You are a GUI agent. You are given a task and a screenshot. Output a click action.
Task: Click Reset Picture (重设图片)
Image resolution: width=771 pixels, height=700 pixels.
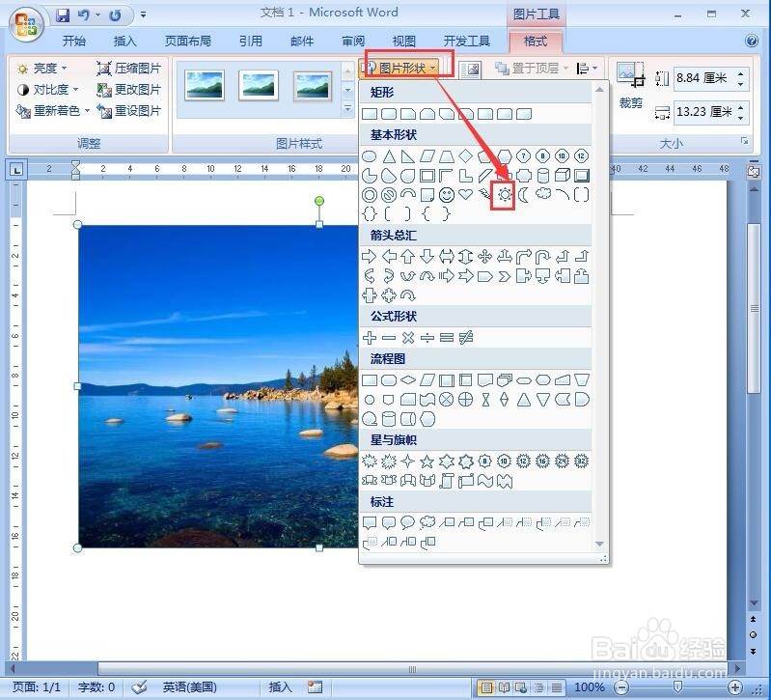coord(129,111)
